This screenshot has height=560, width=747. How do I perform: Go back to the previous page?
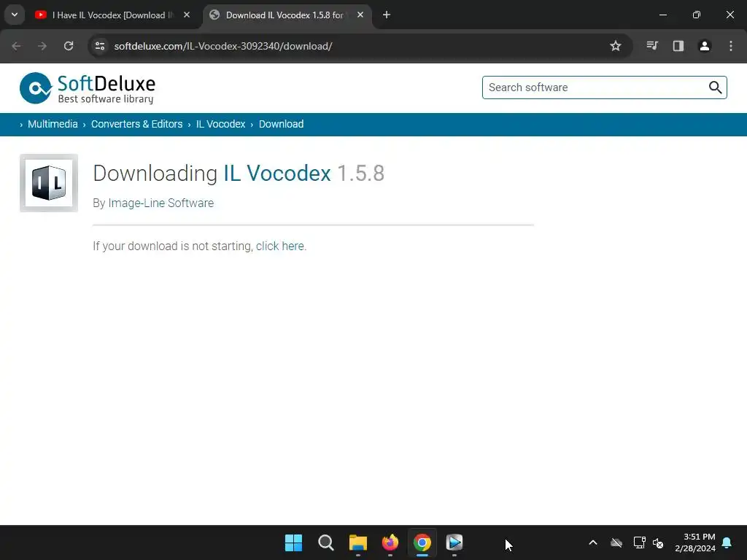pyautogui.click(x=16, y=46)
